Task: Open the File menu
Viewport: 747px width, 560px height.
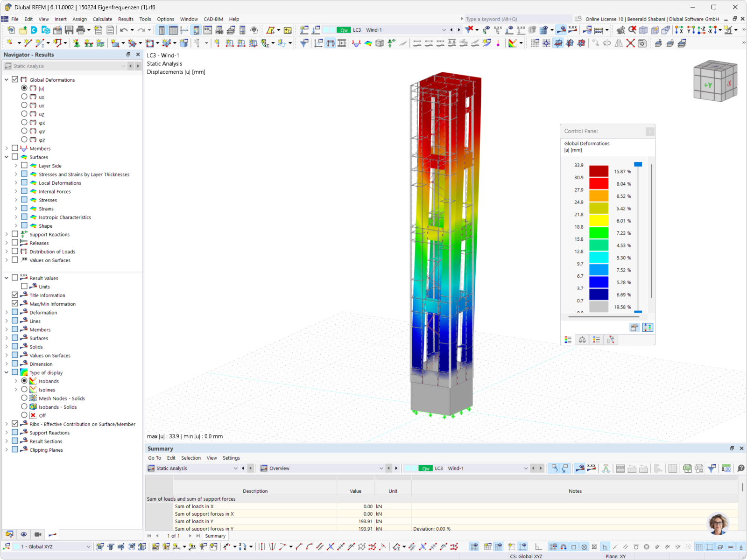Action: point(15,19)
